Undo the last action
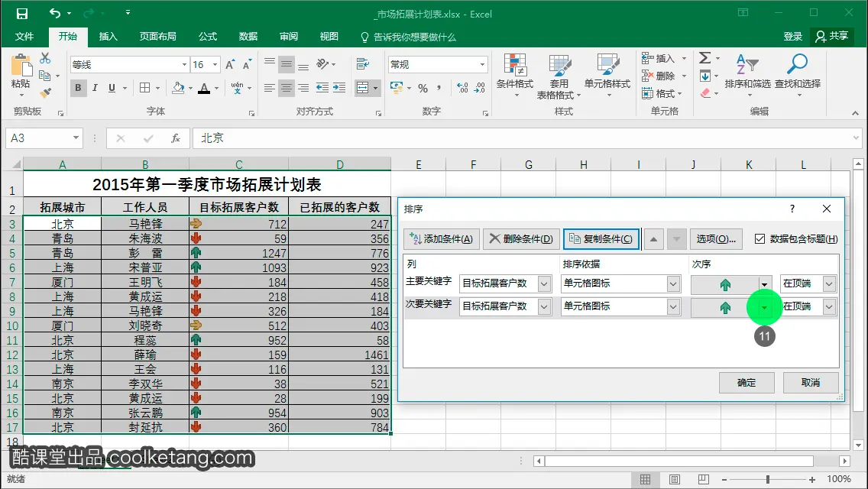The width and height of the screenshot is (868, 489). pos(55,13)
